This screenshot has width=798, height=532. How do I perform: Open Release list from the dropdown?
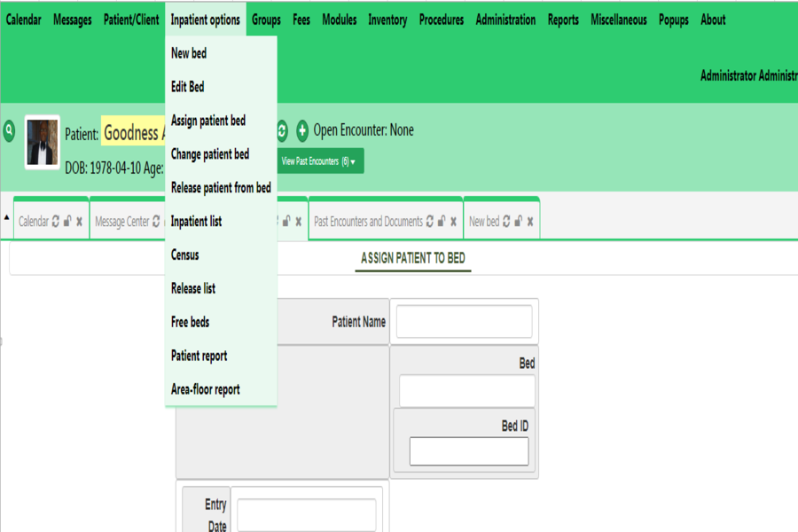[x=221, y=288]
